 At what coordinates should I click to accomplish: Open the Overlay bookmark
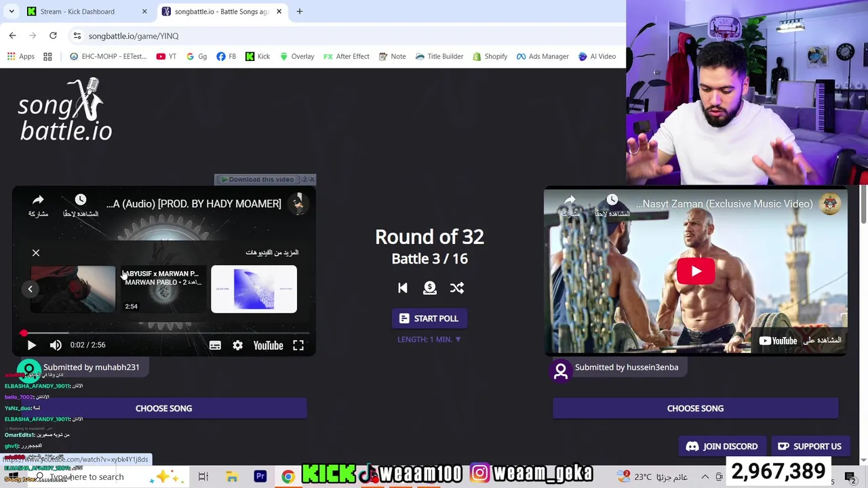point(297,56)
